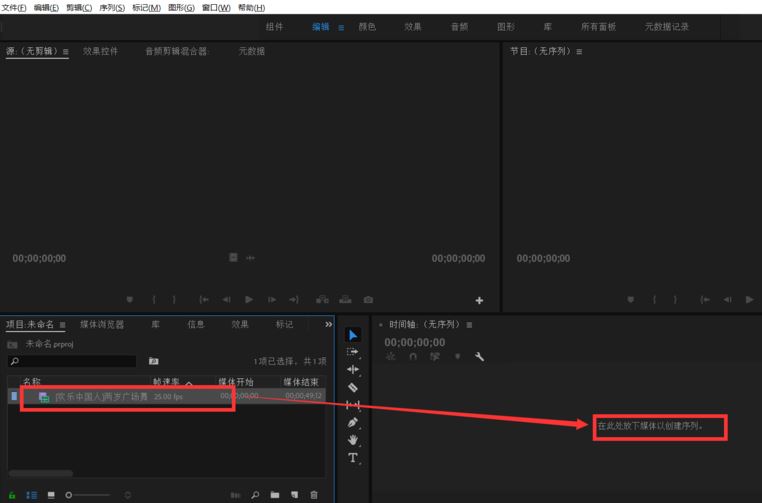The image size is (762, 503).
Task: Switch Project panel to List view
Action: tap(32, 495)
